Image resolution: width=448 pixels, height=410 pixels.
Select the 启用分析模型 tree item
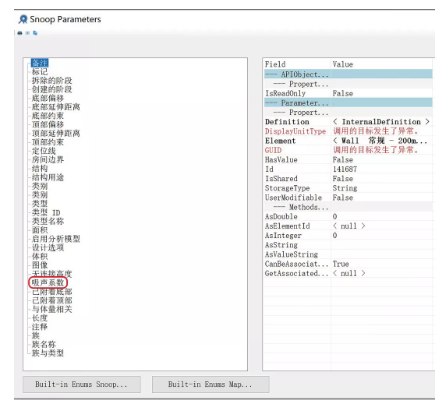56,239
